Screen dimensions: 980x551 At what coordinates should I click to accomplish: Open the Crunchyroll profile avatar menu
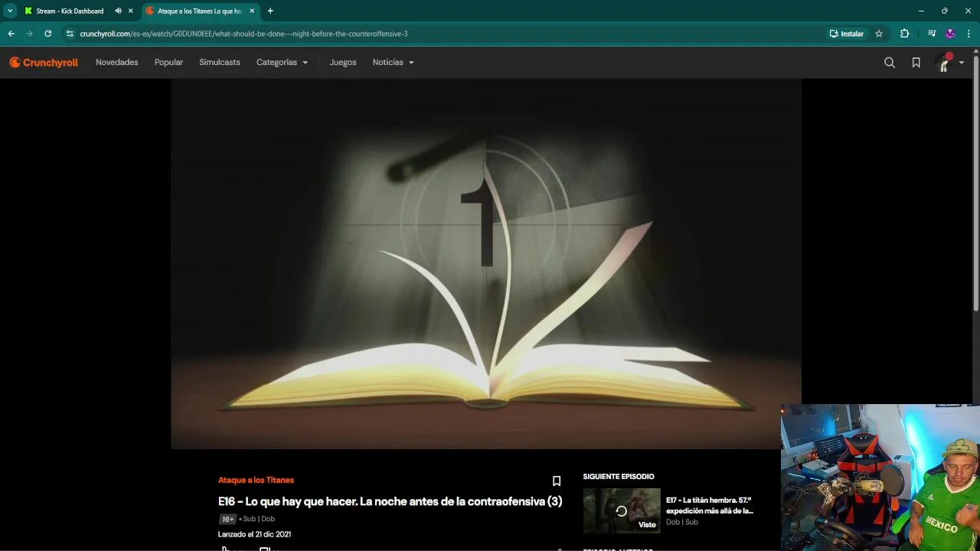tap(949, 63)
